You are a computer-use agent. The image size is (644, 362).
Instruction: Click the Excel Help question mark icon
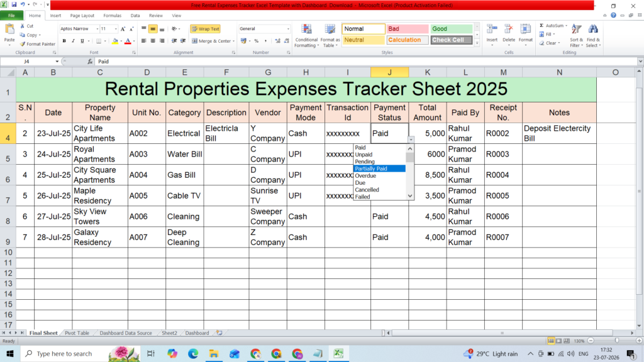[x=613, y=15]
